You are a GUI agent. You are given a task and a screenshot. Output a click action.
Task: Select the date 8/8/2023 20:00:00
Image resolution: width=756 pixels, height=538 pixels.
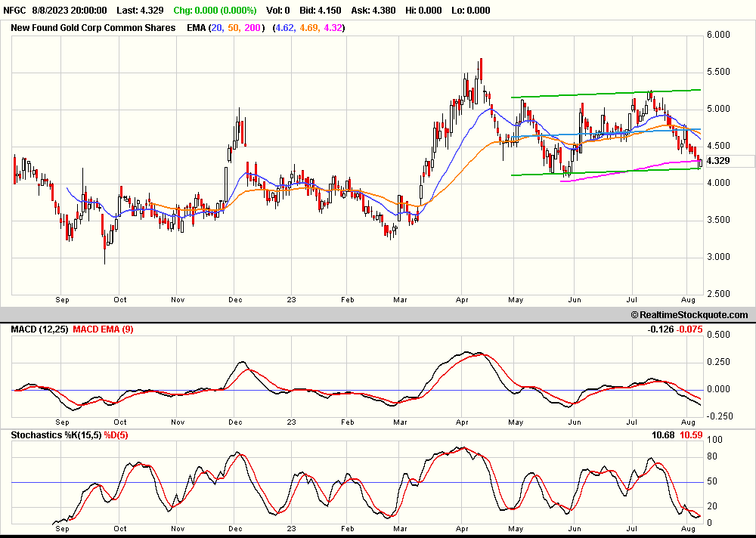click(x=70, y=10)
